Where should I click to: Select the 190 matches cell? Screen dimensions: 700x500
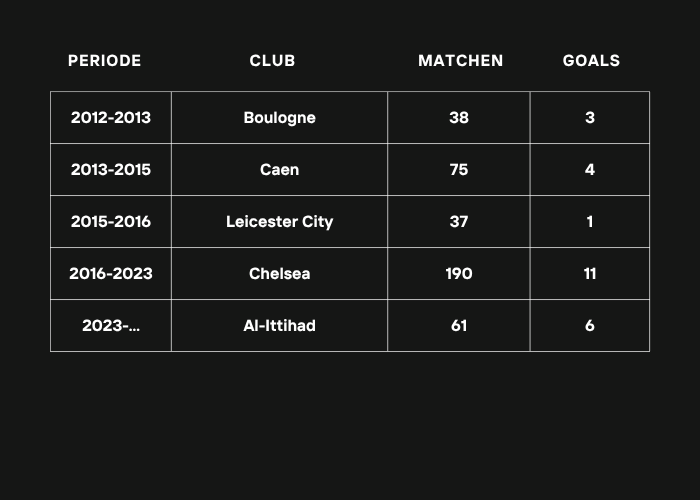coord(459,273)
